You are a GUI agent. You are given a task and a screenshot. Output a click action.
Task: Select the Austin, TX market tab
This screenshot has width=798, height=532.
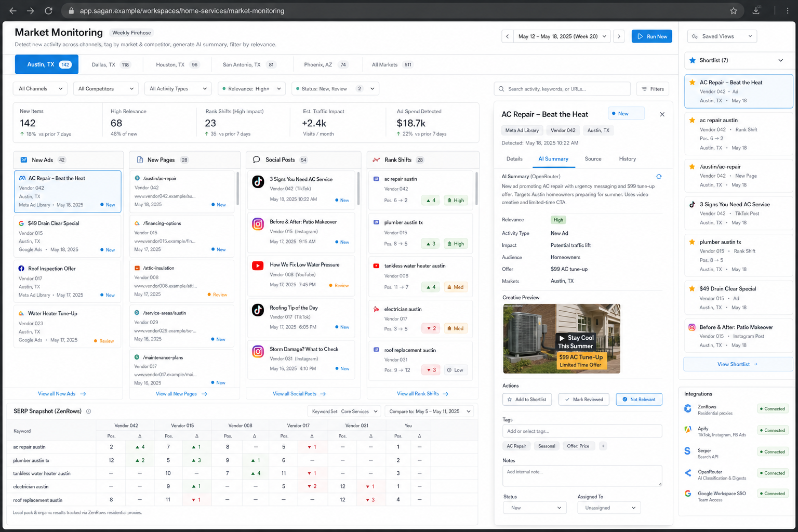47,64
